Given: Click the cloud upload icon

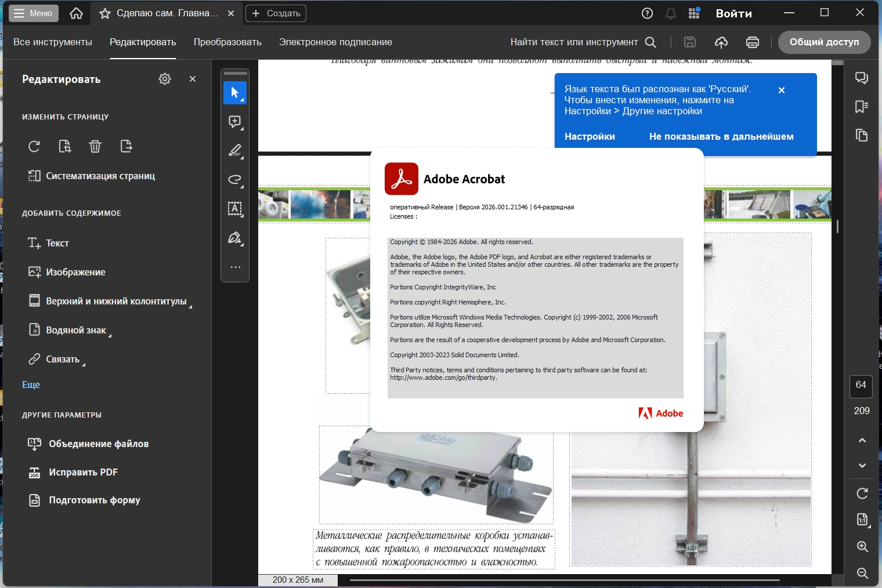Looking at the screenshot, I should tap(721, 42).
